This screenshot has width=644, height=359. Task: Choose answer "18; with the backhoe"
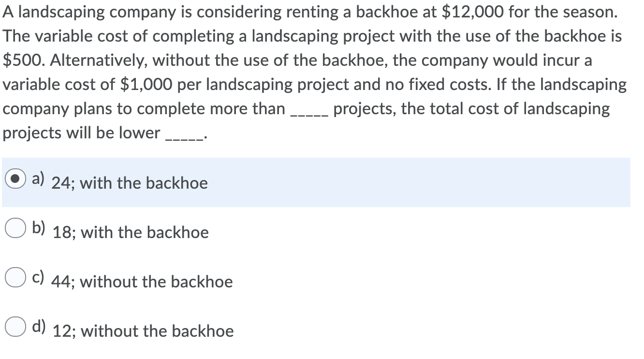(x=132, y=233)
